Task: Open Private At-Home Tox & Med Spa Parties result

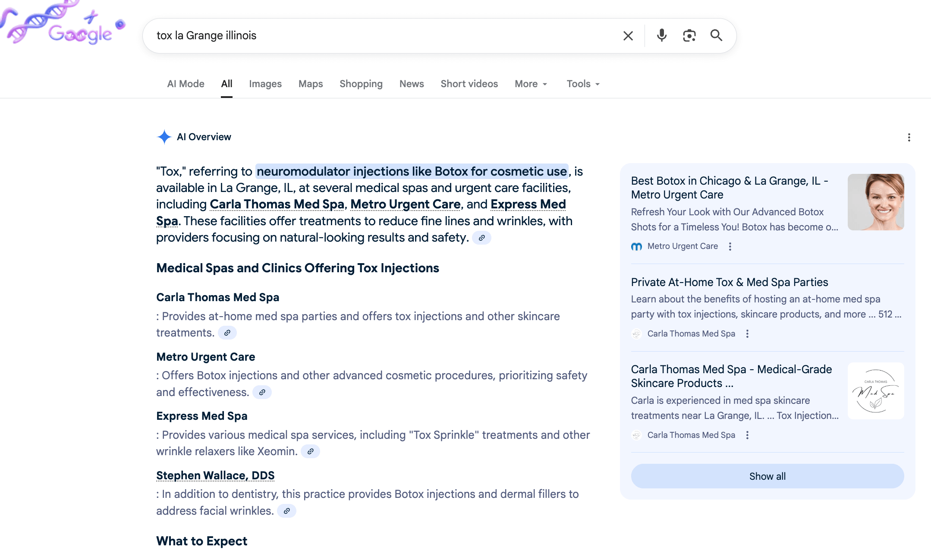Action: coord(730,282)
